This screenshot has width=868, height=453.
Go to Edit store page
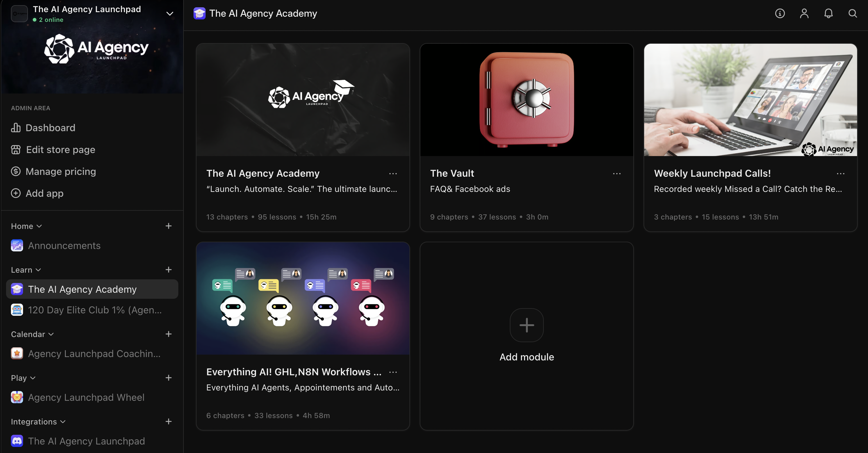[x=92, y=149]
